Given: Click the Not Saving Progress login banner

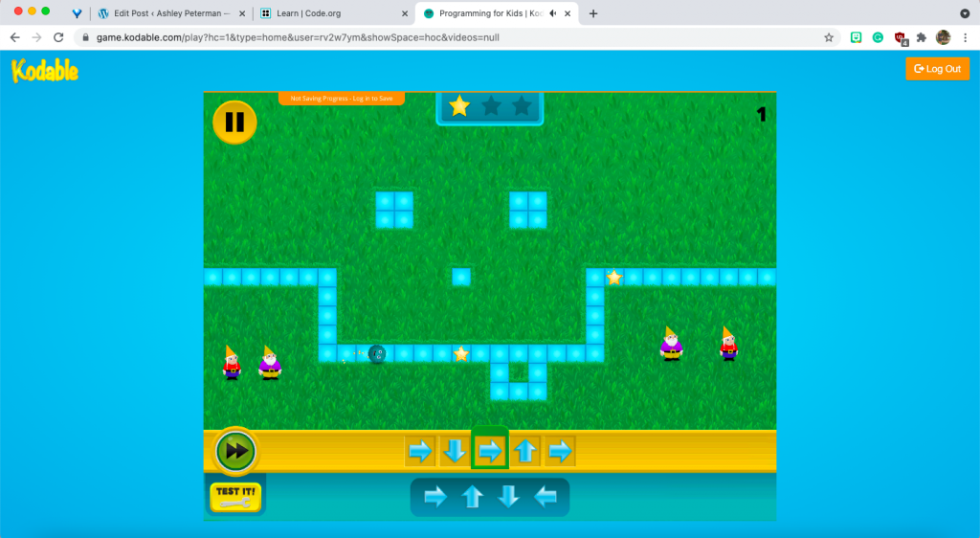Looking at the screenshot, I should [342, 99].
